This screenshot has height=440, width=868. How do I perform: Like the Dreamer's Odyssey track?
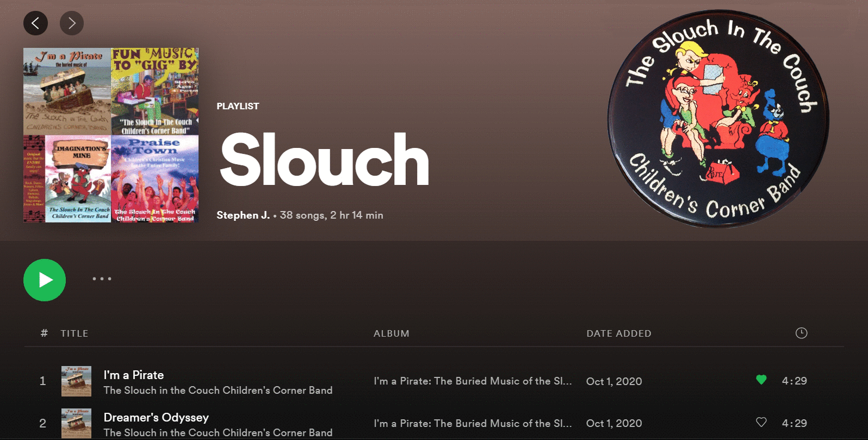point(761,422)
